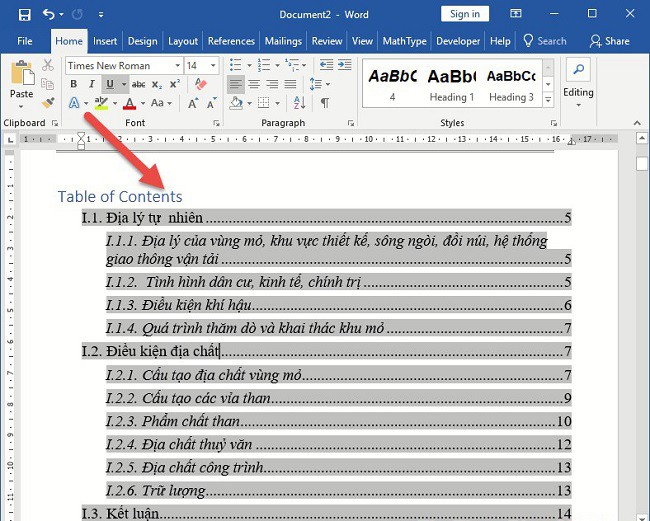Screen dimensions: 650x521
Task: Toggle strikethrough formatting
Action: (x=138, y=84)
